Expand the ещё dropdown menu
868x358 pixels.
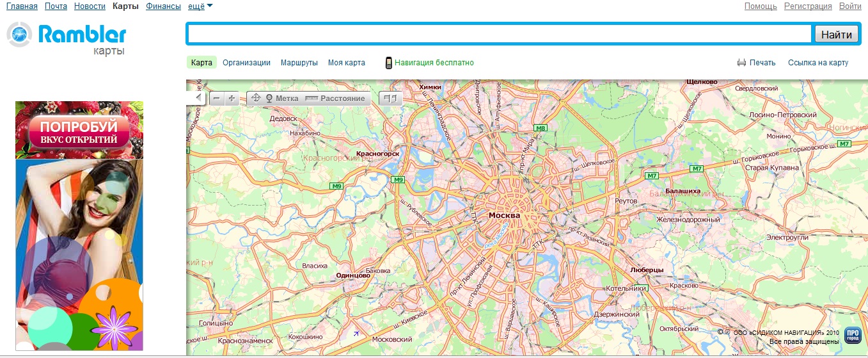(201, 6)
